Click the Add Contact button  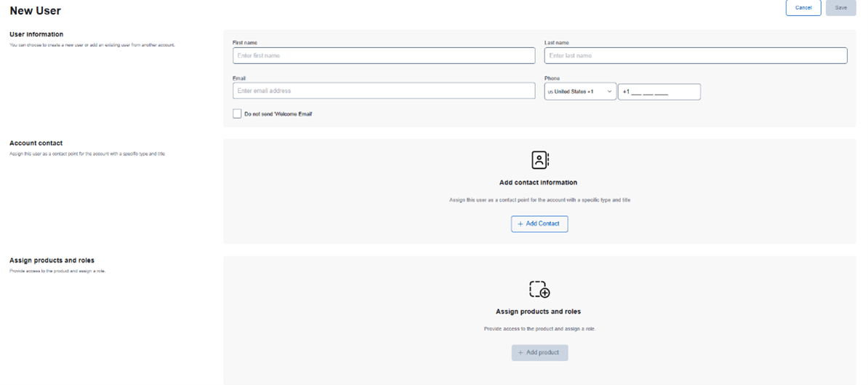539,224
